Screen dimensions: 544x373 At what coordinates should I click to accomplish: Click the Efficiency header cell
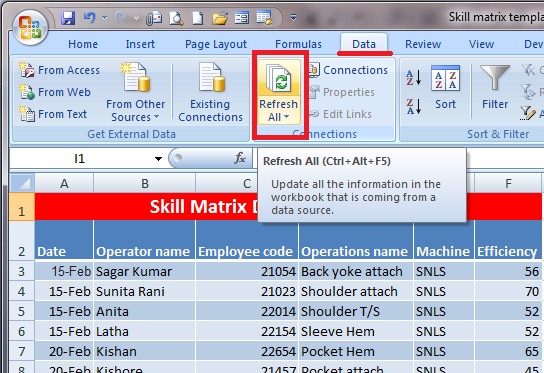[x=508, y=240]
